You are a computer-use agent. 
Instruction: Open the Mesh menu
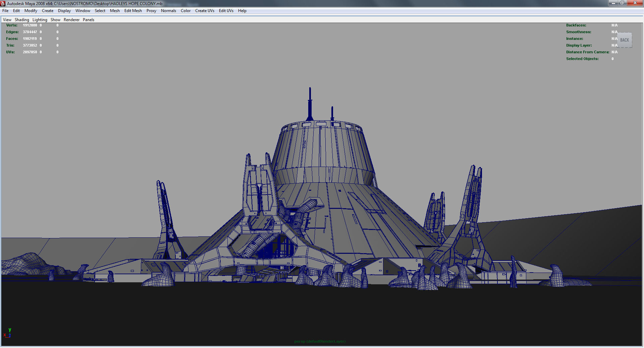[115, 11]
